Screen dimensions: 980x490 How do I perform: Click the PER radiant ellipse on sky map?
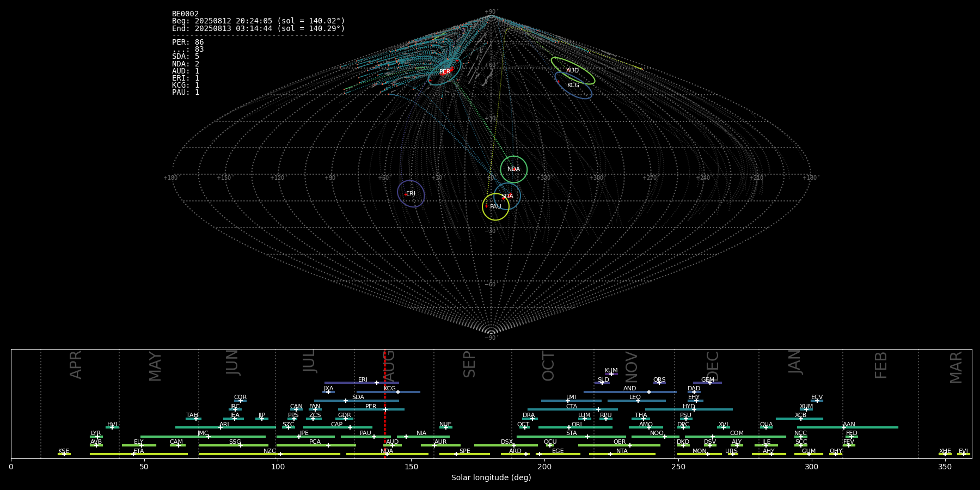(445, 71)
